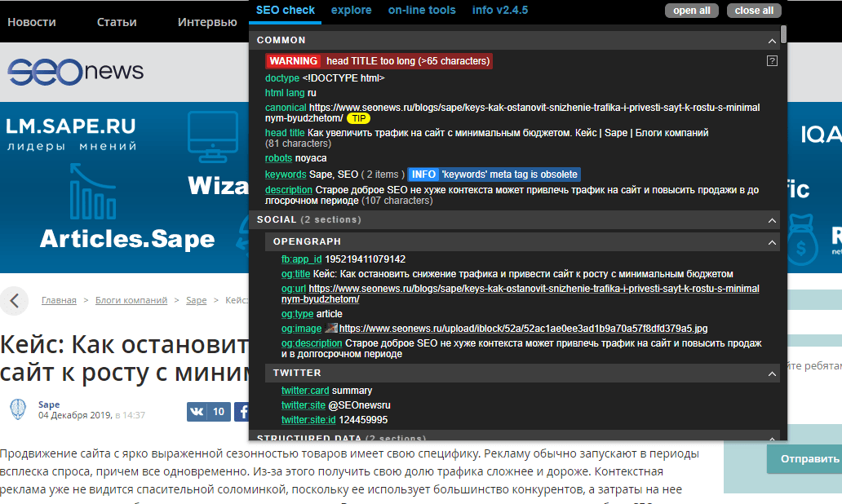Open the Статьи menu item
842x504 pixels.
tap(117, 22)
